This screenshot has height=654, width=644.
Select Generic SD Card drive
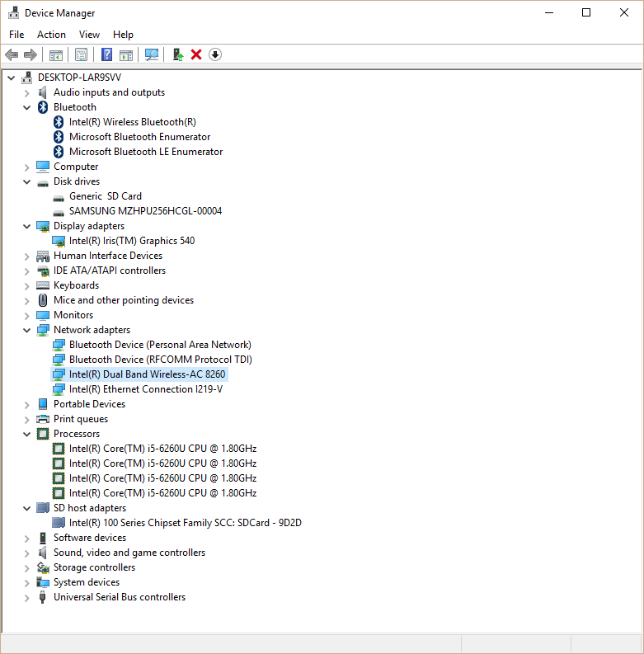[x=106, y=196]
